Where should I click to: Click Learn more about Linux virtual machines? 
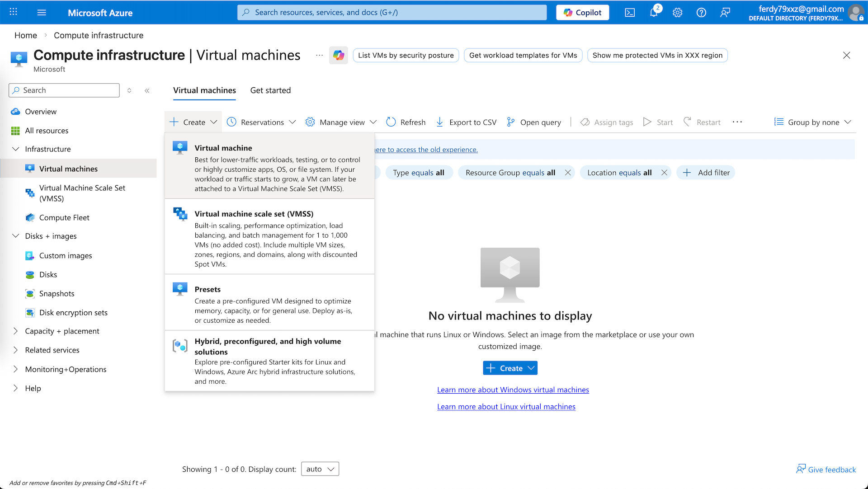click(x=506, y=407)
